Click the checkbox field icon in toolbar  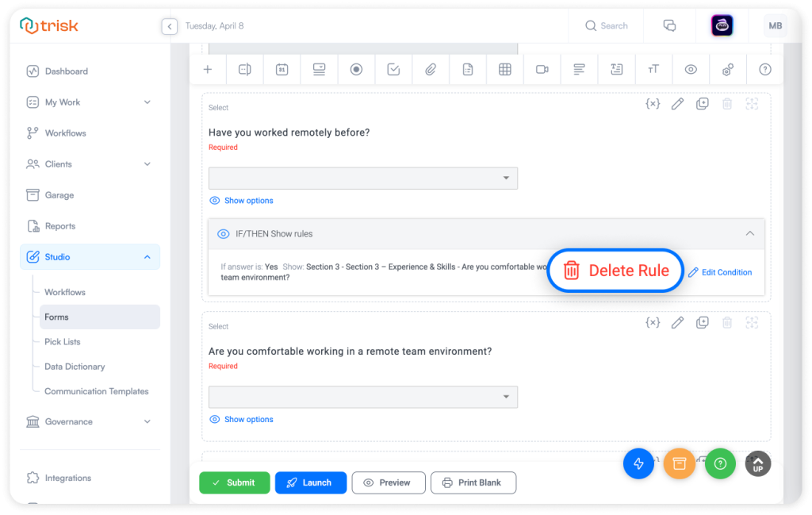click(x=393, y=70)
